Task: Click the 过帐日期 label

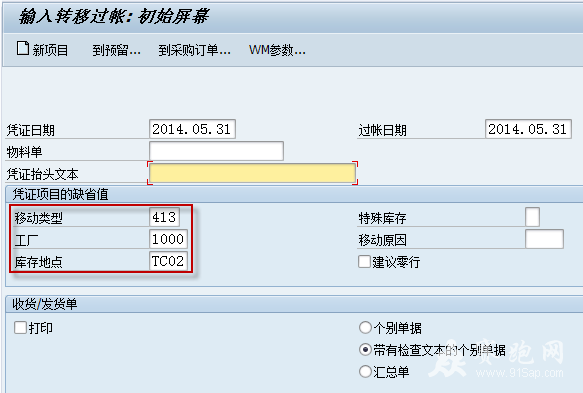Action: [382, 130]
